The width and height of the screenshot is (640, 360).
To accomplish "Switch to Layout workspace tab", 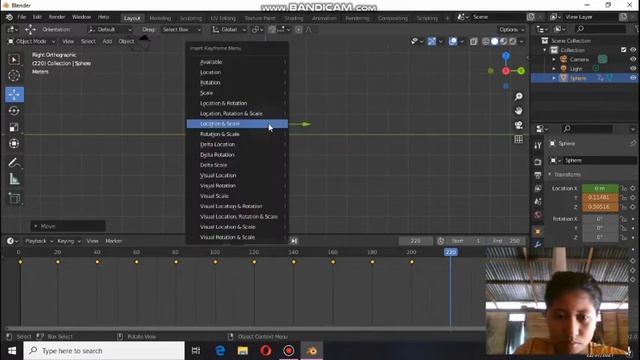I will point(132,18).
